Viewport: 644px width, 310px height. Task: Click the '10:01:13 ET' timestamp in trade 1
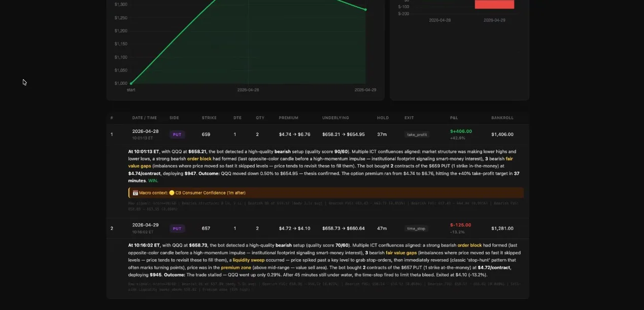[143, 138]
